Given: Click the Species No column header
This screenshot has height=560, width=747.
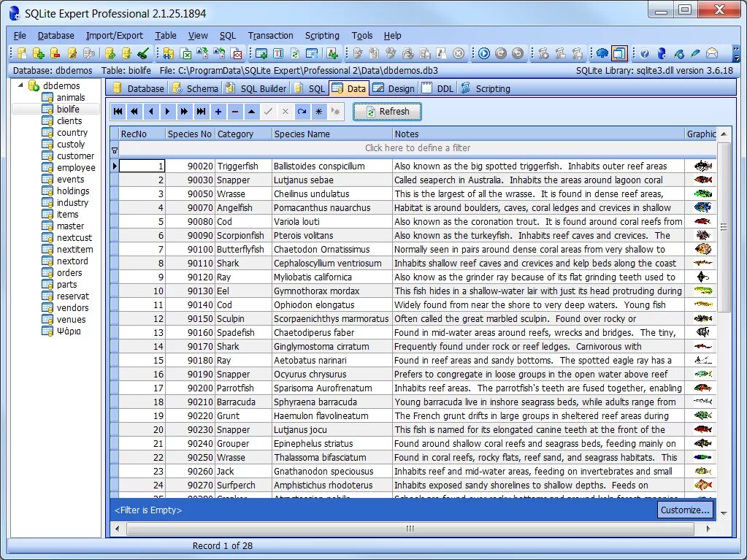Looking at the screenshot, I should [190, 134].
